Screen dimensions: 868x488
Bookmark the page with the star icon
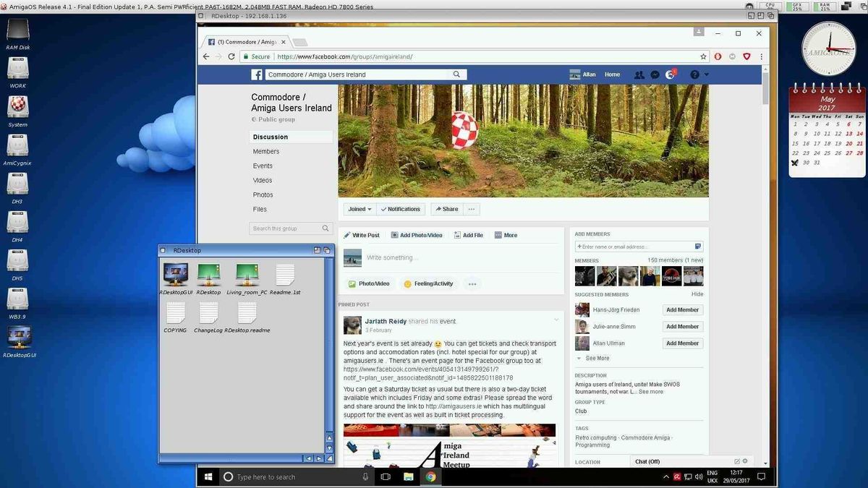[703, 56]
